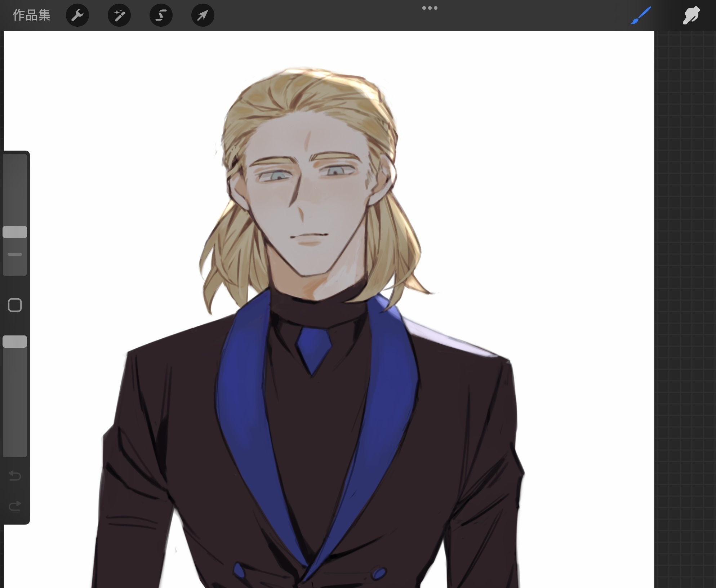Select the Smudge finger tool
Screen dimensions: 716x588
(691, 15)
